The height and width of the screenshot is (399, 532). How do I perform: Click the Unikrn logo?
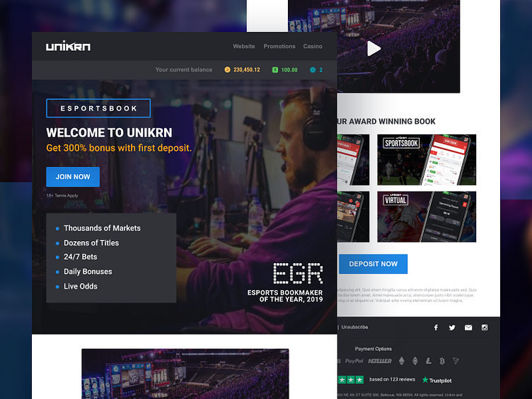tap(68, 46)
